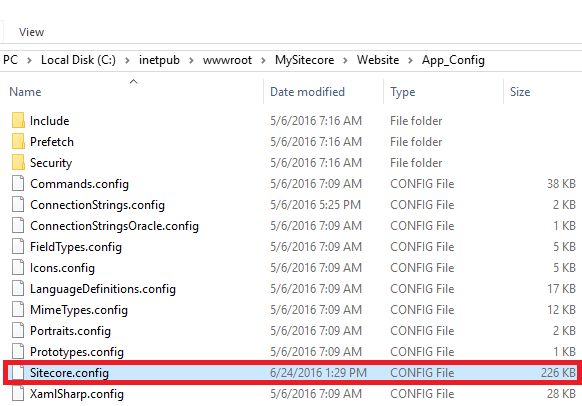
Task: Click the ConnectionStrings.config file icon
Action: click(18, 204)
